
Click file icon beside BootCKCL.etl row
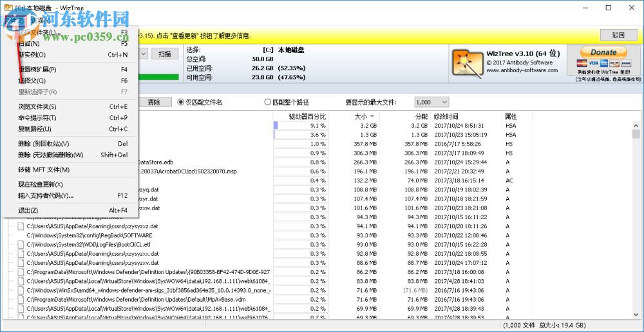21,244
